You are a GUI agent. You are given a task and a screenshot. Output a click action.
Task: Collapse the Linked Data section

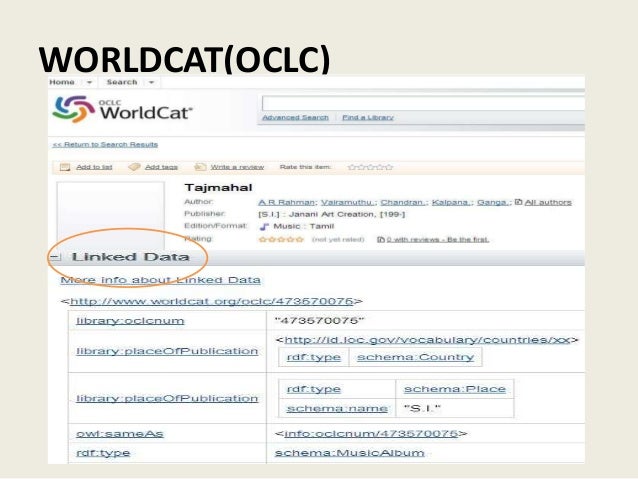pos(56,257)
